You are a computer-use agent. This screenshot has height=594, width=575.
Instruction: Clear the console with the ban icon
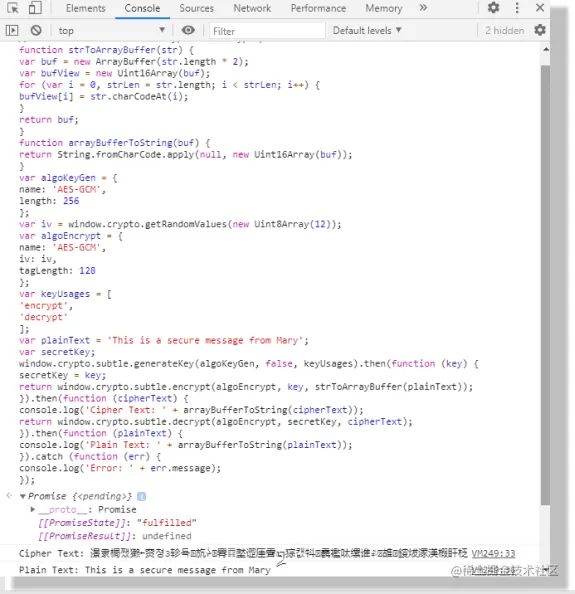tap(36, 30)
